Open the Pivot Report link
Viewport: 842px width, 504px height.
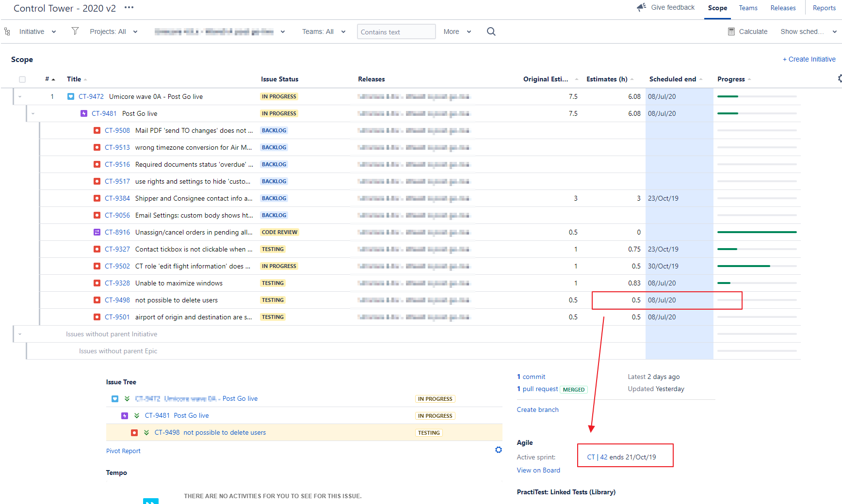click(x=123, y=451)
